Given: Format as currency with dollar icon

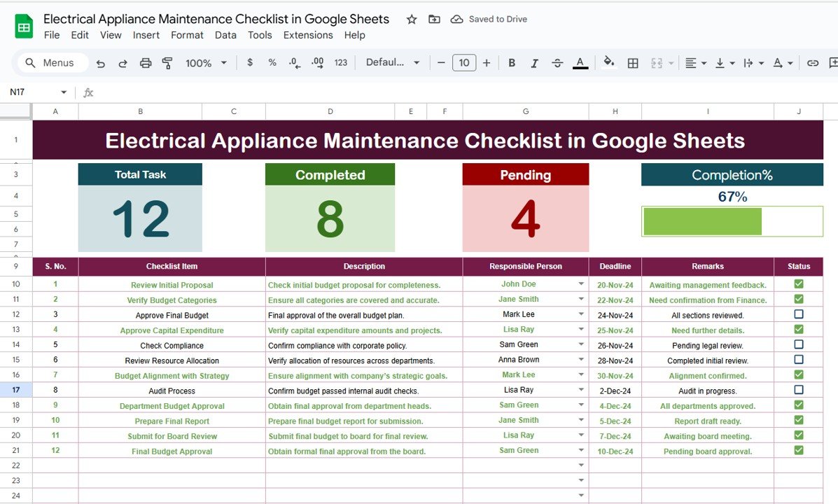Looking at the screenshot, I should 250,62.
